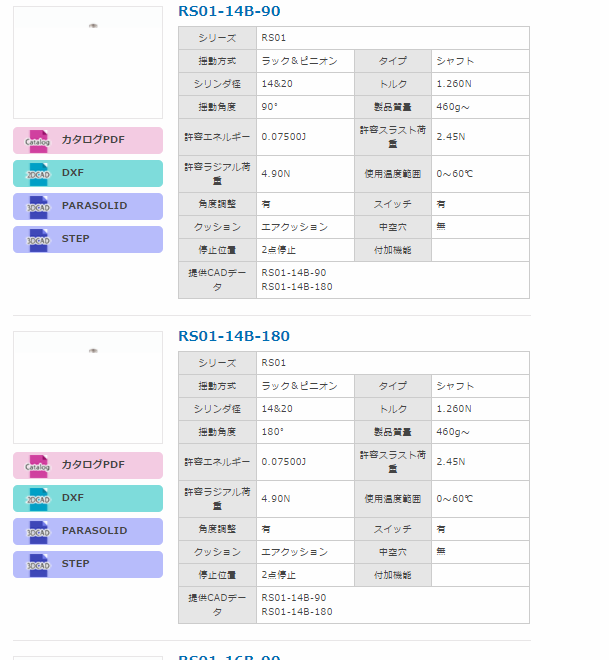Click ラック&ピニオン value in RS01-14B-90 table
Image resolution: width=609 pixels, height=660 pixels.
click(299, 61)
